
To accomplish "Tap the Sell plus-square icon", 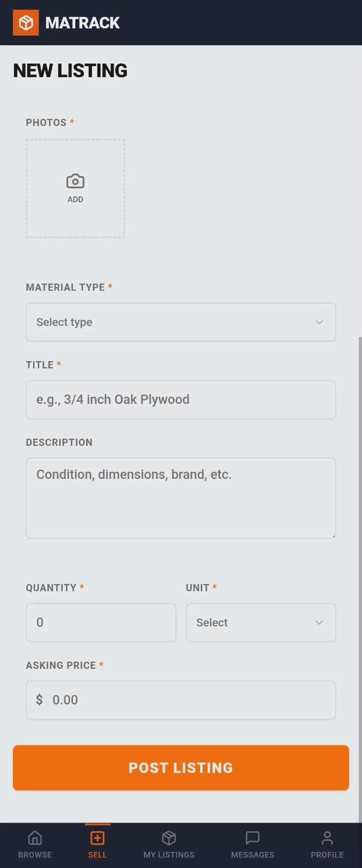I will 97,837.
